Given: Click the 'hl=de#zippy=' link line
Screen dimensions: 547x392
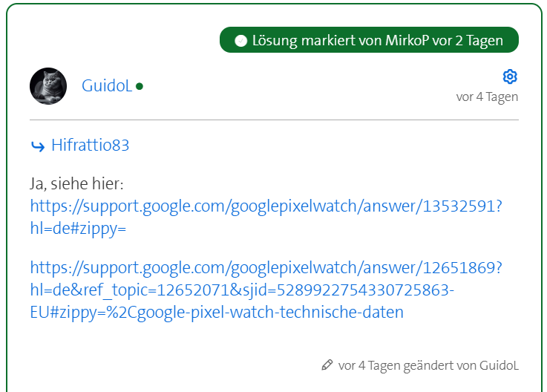Looking at the screenshot, I should [79, 229].
